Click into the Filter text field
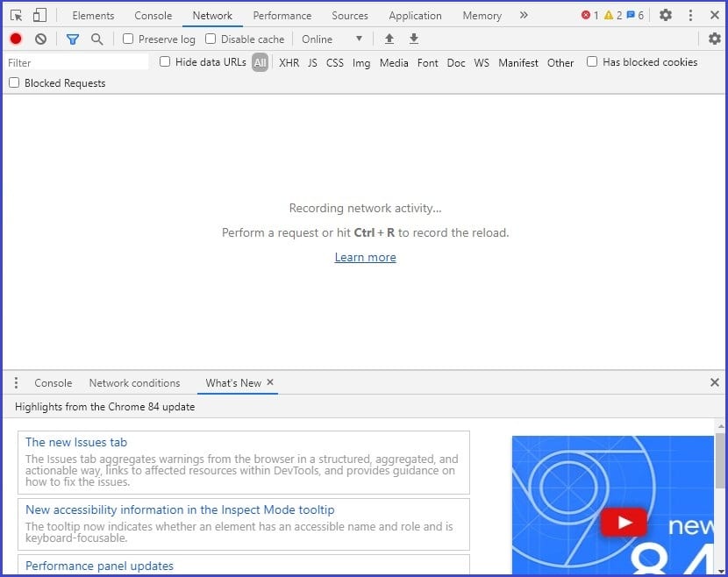Screen dimensions: 728x577 coord(77,62)
